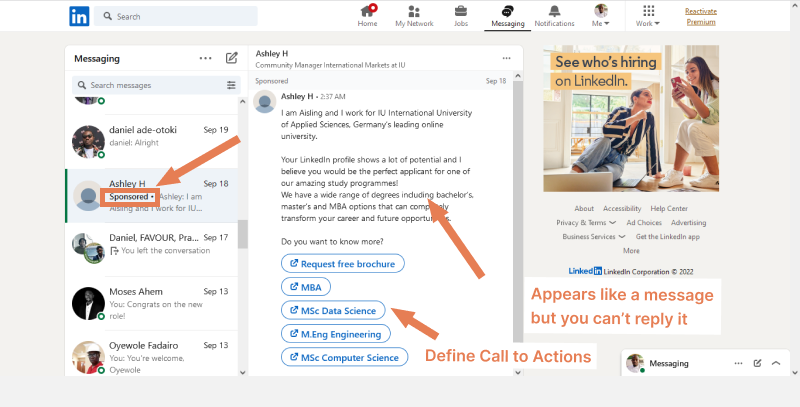Click Oyewole Fadairo avatar

[88, 358]
